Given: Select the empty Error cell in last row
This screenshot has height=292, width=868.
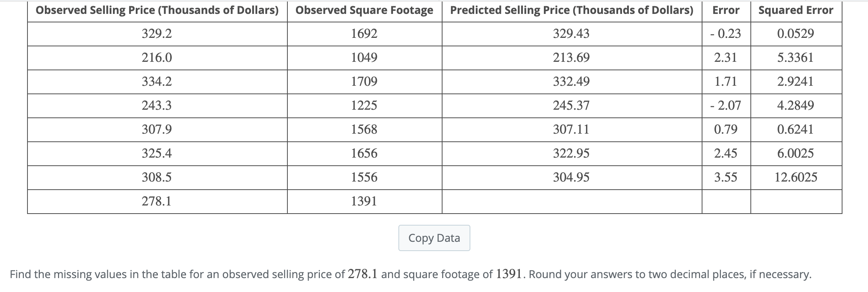Looking at the screenshot, I should (x=726, y=201).
